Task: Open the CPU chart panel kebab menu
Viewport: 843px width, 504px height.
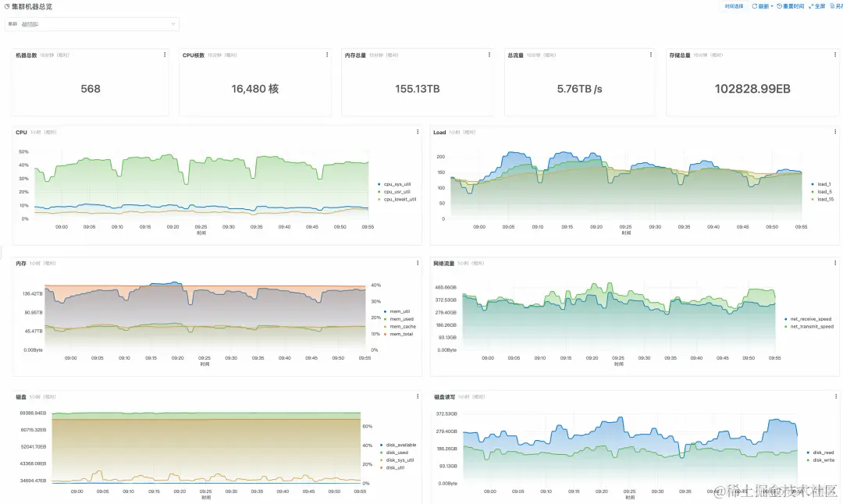Action: [x=418, y=132]
